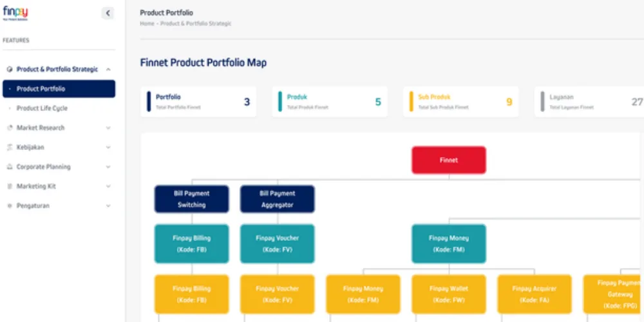Click the Finpay logo
Image resolution: width=644 pixels, height=322 pixels.
coord(15,13)
